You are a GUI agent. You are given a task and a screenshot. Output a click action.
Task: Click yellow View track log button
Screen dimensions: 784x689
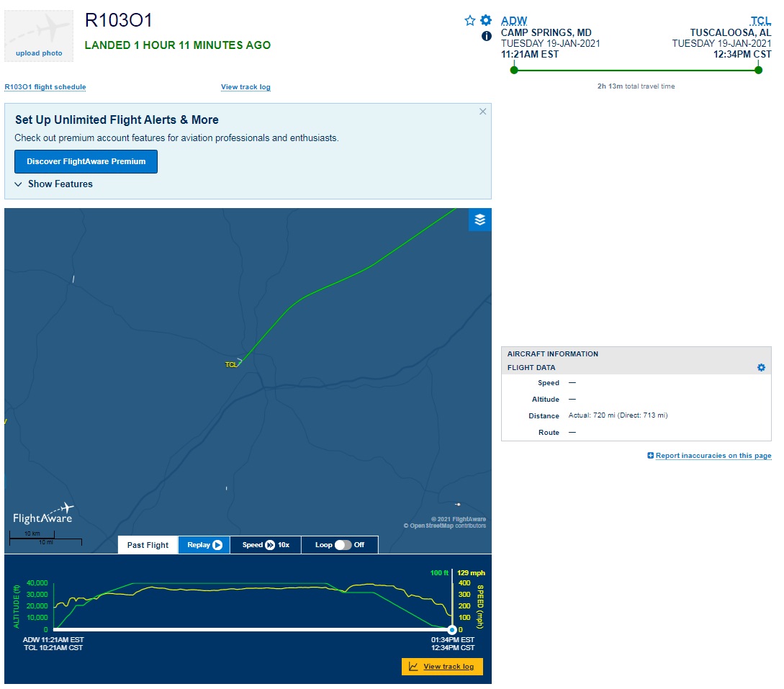pyautogui.click(x=443, y=667)
